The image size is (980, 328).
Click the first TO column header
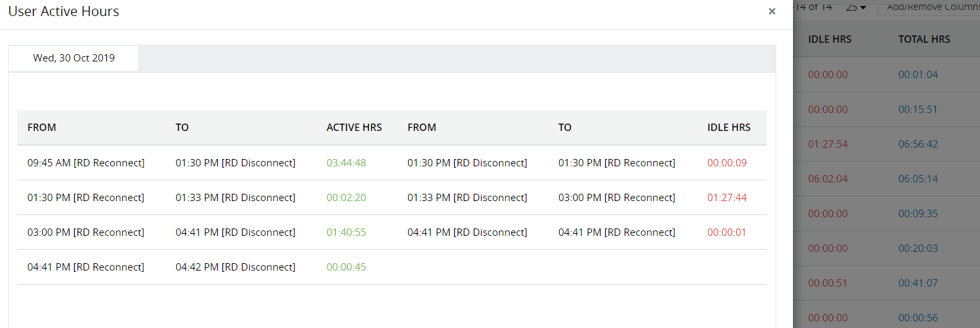(182, 128)
